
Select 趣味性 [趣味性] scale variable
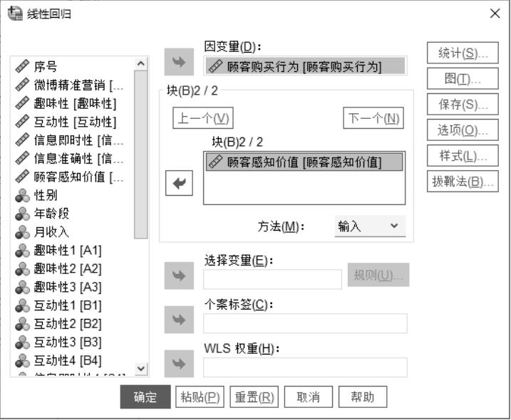pyautogui.click(x=73, y=103)
